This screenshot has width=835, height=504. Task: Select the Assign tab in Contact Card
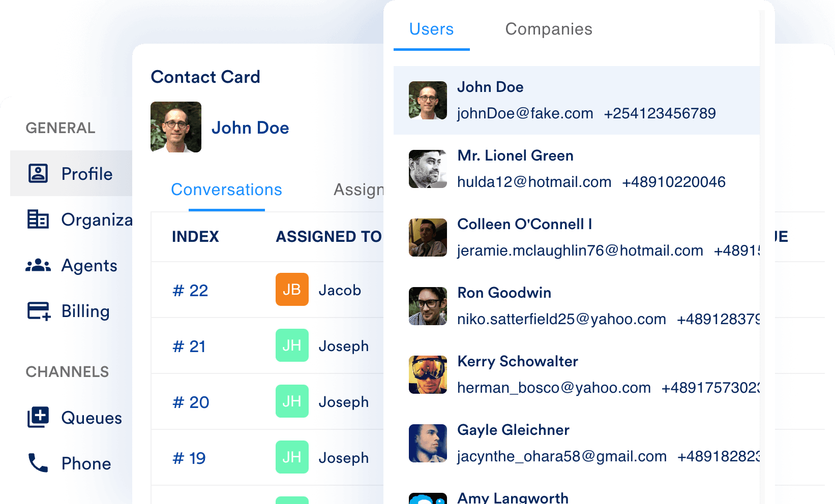coord(359,190)
